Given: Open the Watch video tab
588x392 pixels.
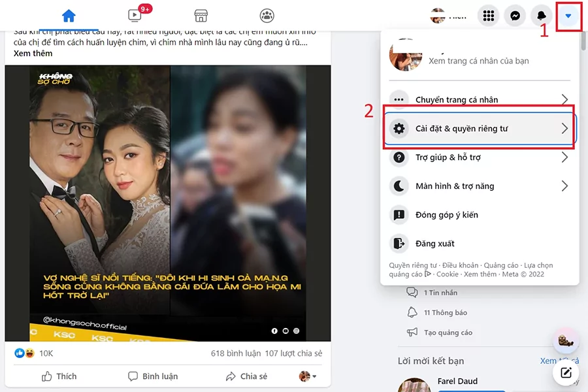Looking at the screenshot, I should click(135, 16).
